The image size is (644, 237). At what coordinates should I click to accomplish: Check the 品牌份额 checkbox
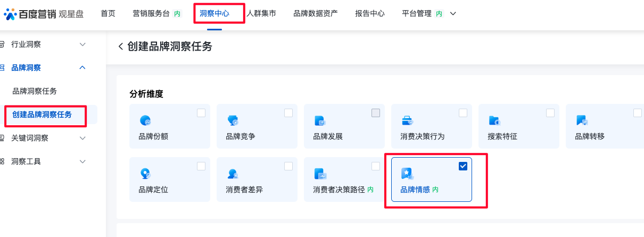(201, 113)
